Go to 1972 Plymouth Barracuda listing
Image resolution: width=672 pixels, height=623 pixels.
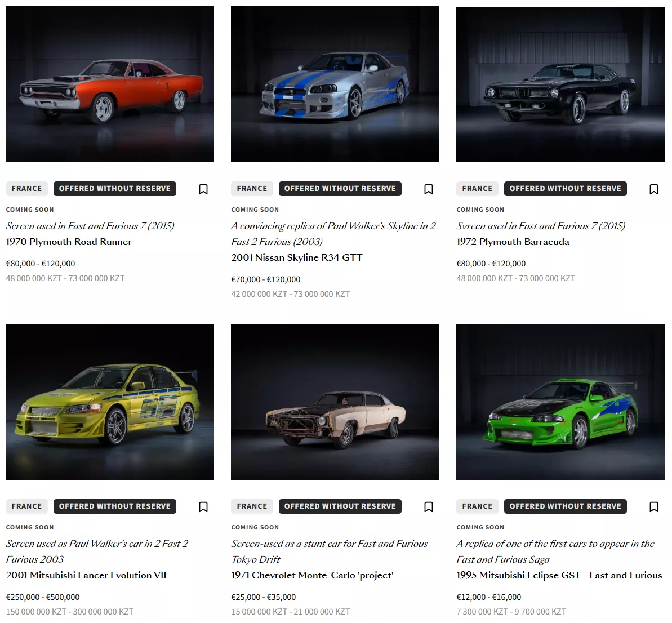pos(513,242)
